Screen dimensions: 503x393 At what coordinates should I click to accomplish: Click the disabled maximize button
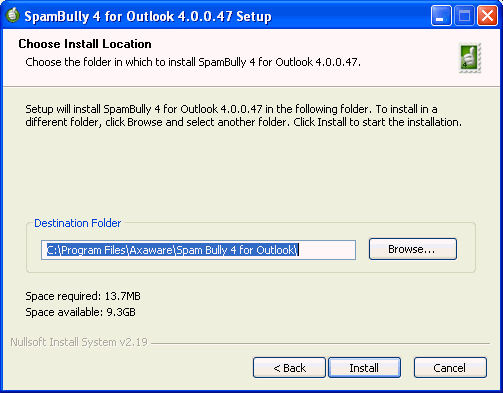[464, 15]
